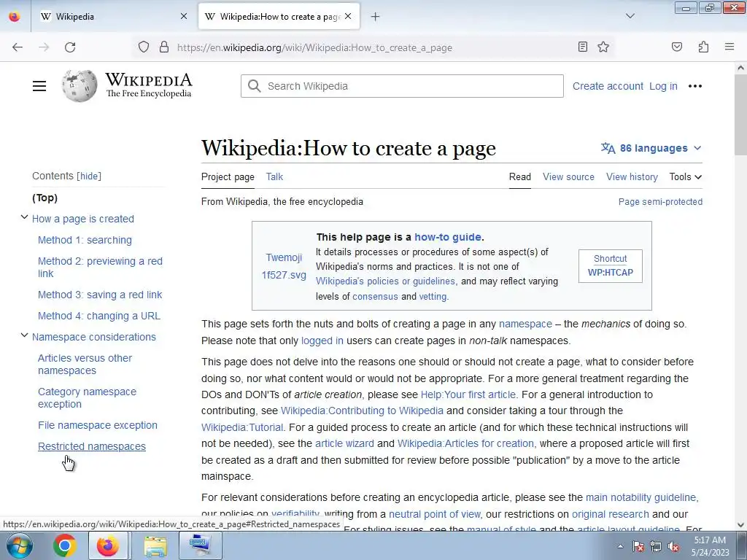Jump to (Top) of contents
The width and height of the screenshot is (747, 560).
(44, 198)
